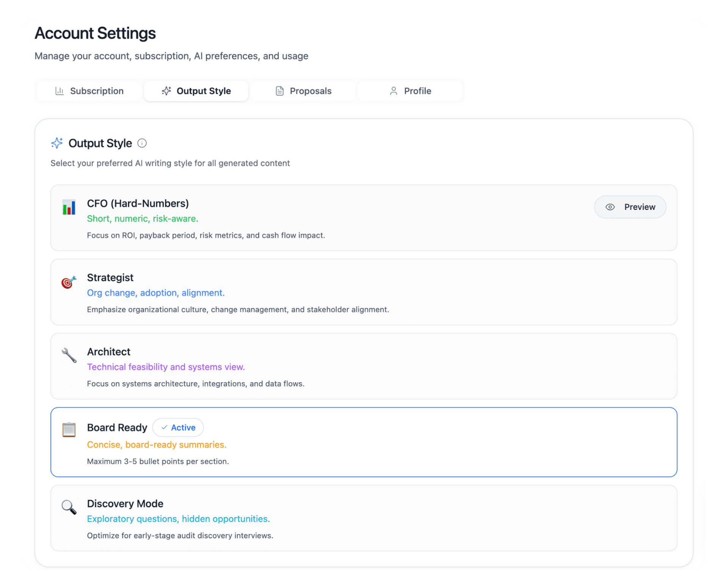
Task: Click the eye icon inside the Preview button
Action: (x=610, y=207)
